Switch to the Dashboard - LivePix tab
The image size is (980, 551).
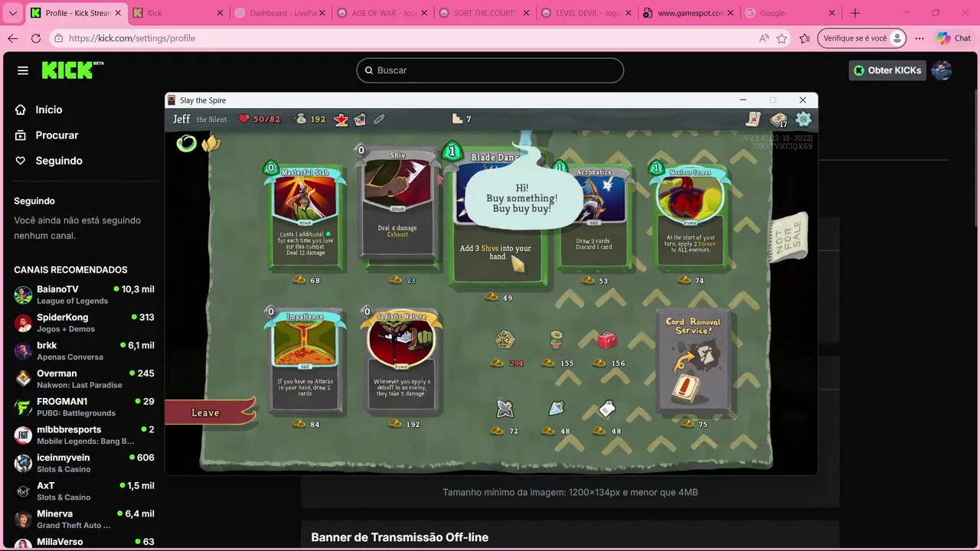tap(279, 13)
